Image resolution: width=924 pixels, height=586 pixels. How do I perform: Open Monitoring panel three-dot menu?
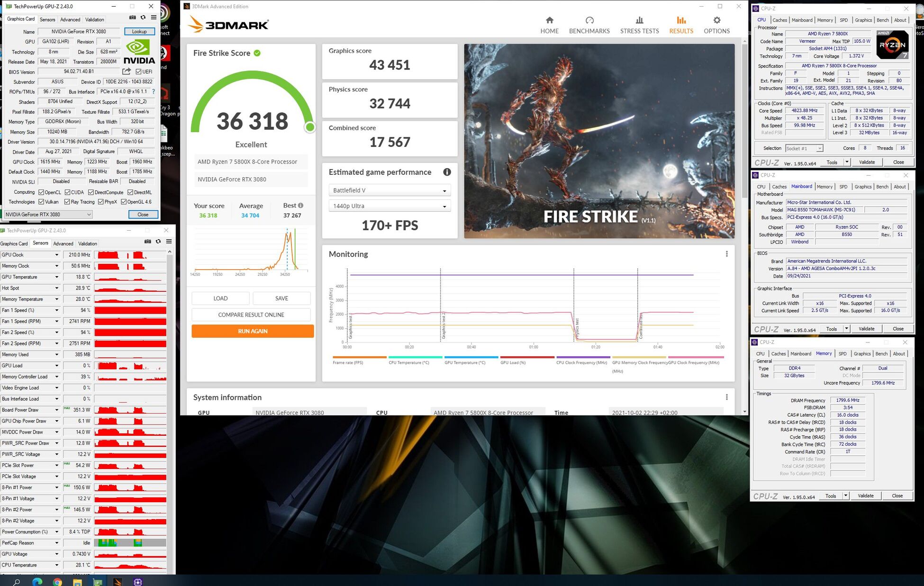[x=726, y=254]
